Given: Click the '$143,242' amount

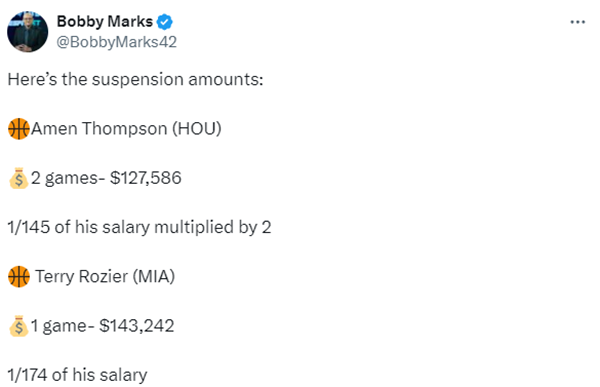Looking at the screenshot, I should (137, 326).
